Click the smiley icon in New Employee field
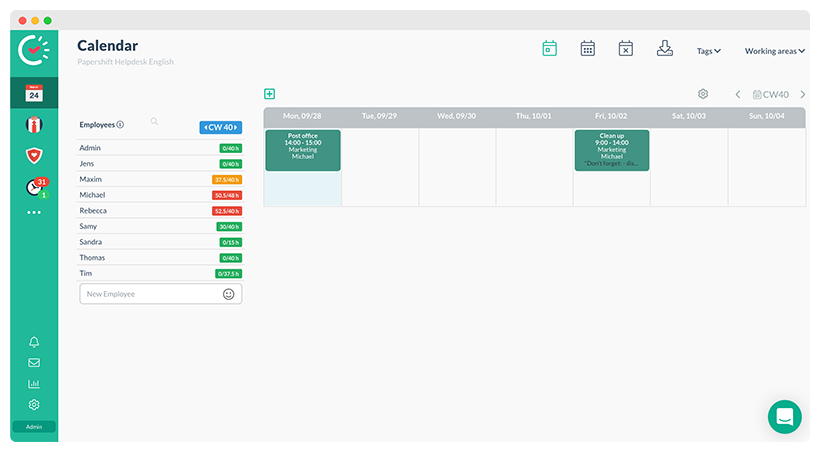 (229, 294)
